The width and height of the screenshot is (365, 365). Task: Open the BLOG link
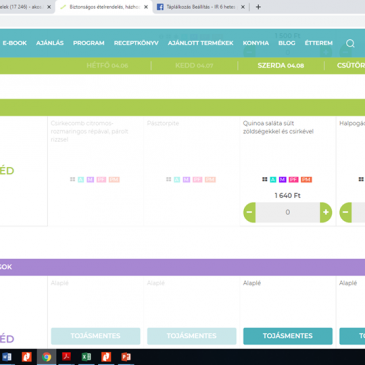(287, 43)
